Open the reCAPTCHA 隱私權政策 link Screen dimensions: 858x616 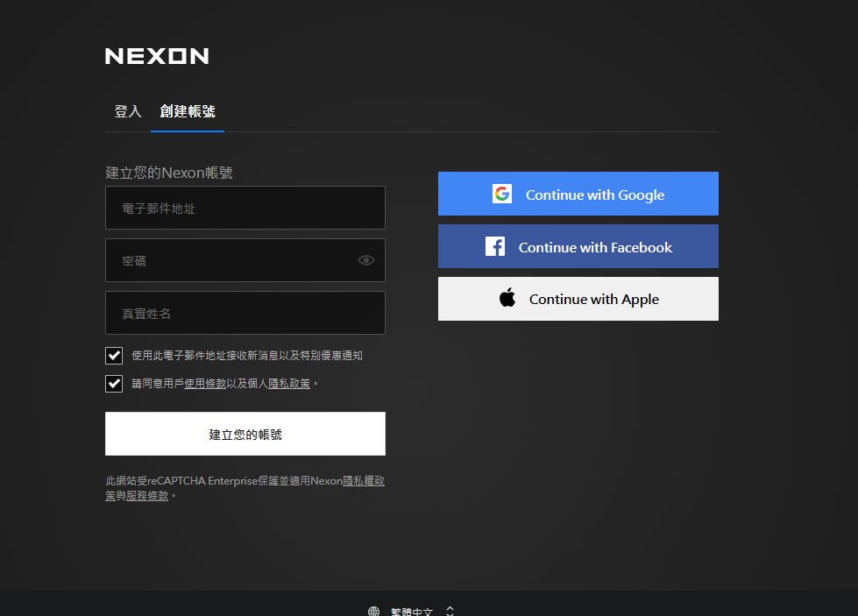[x=364, y=481]
